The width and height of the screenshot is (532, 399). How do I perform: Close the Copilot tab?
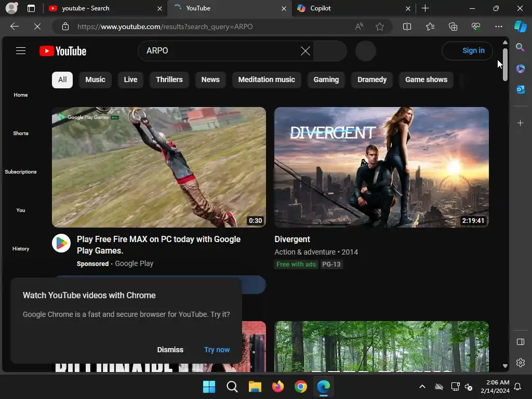[x=408, y=8]
